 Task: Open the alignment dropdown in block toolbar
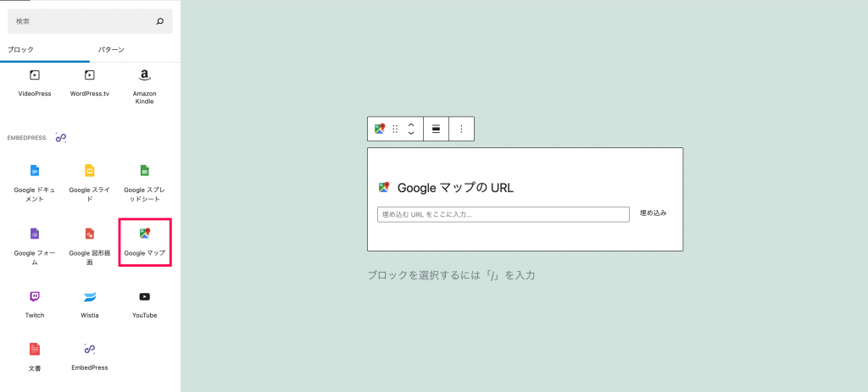tap(436, 129)
